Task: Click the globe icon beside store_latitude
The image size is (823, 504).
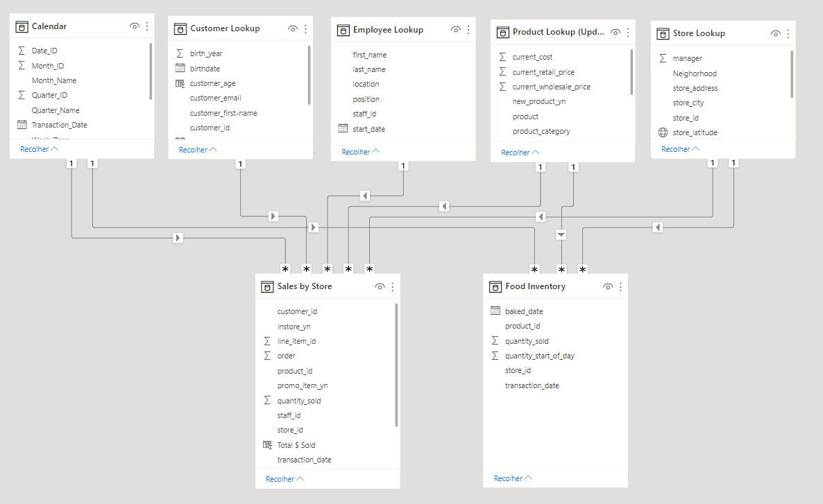Action: coord(664,132)
